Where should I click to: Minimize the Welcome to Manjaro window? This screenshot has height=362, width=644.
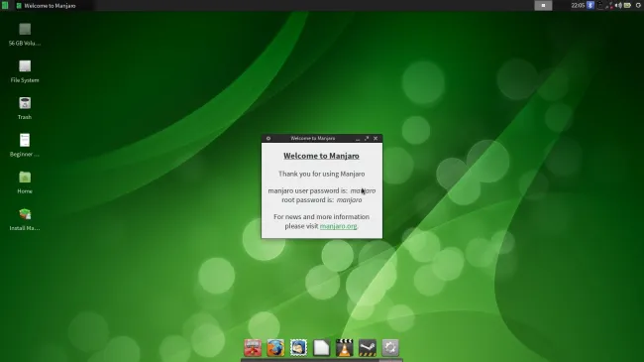coord(358,139)
